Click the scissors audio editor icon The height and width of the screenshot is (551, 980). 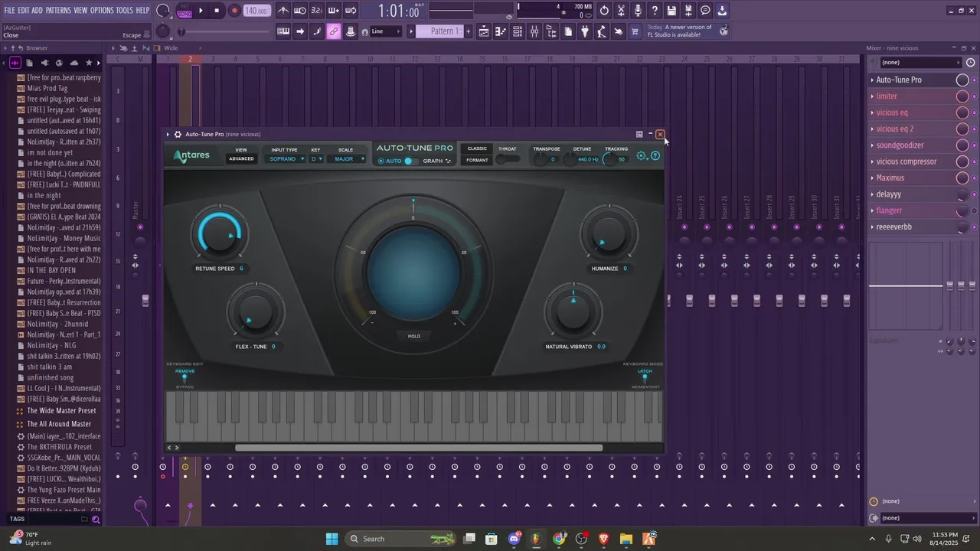[621, 11]
